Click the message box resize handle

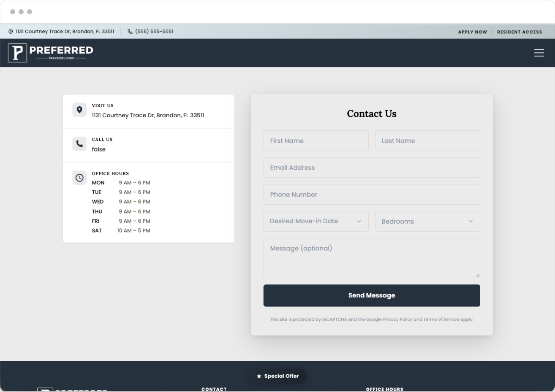(x=477, y=275)
